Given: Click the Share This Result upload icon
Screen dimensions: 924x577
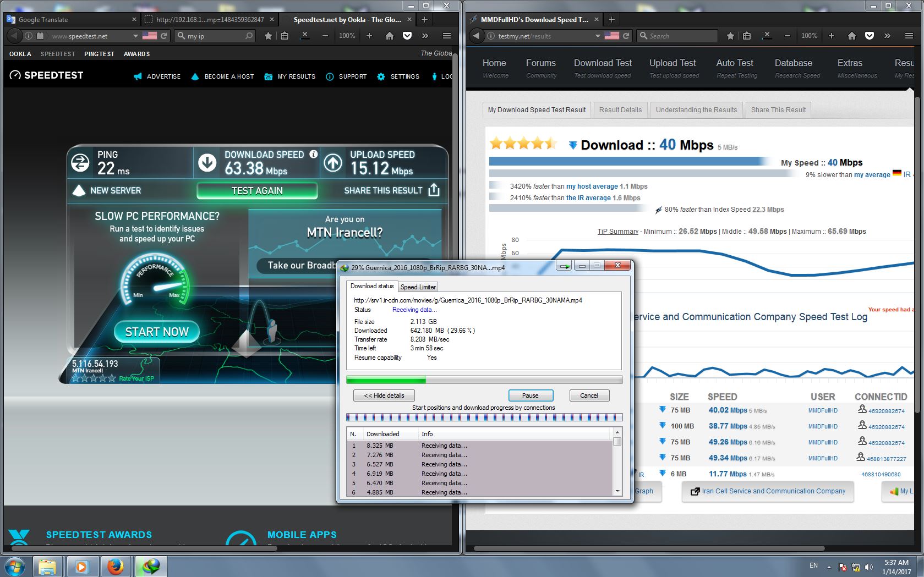Looking at the screenshot, I should pyautogui.click(x=434, y=190).
